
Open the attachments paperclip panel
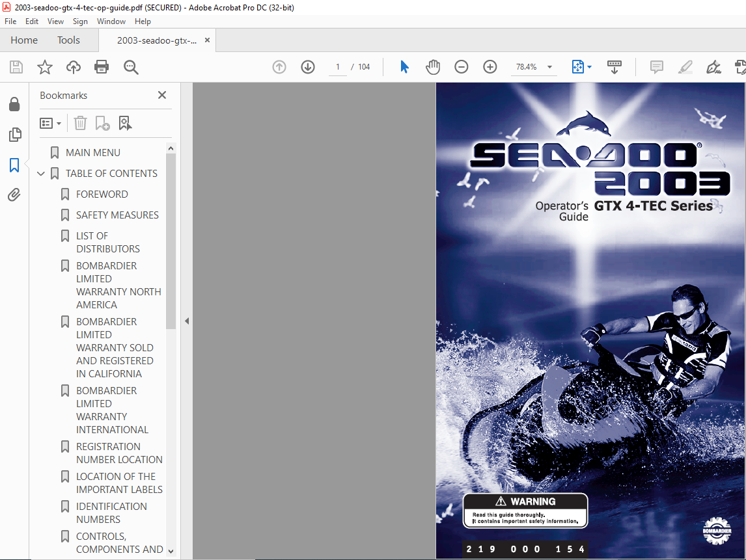pyautogui.click(x=14, y=195)
